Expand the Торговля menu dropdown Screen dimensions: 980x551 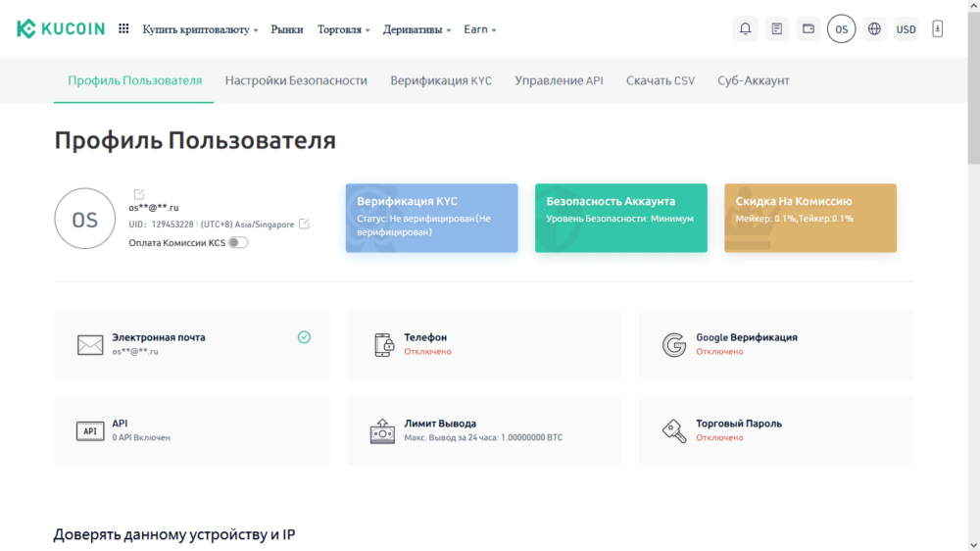[343, 29]
